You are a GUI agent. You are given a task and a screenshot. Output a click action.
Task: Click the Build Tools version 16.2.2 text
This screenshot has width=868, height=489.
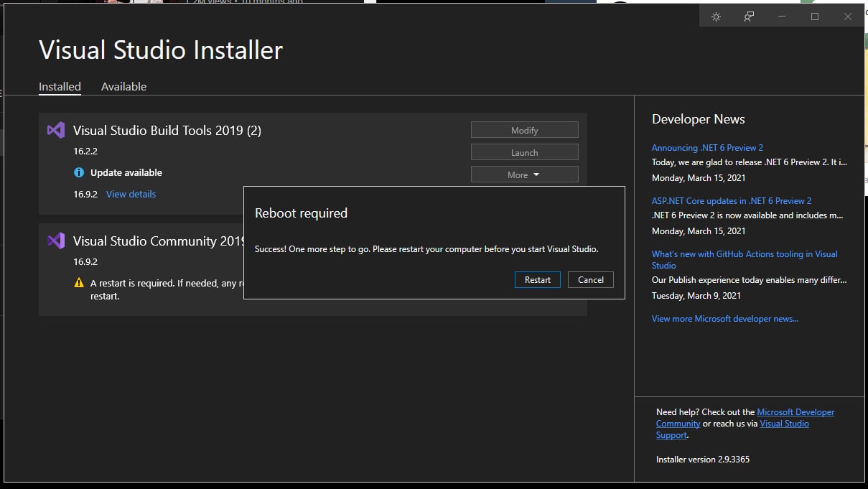tap(85, 152)
